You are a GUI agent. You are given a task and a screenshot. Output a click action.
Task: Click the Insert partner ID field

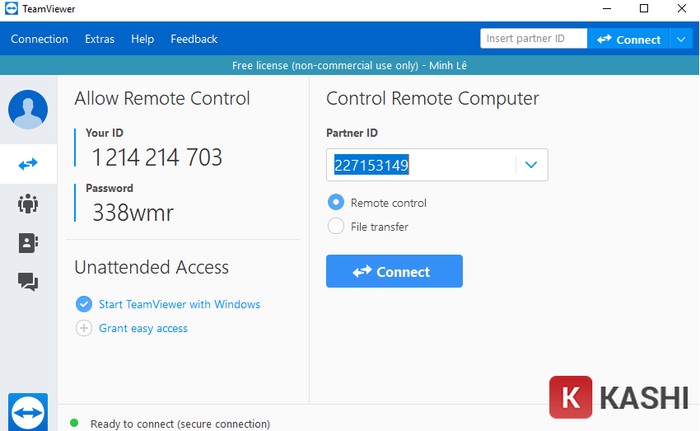[x=533, y=38]
